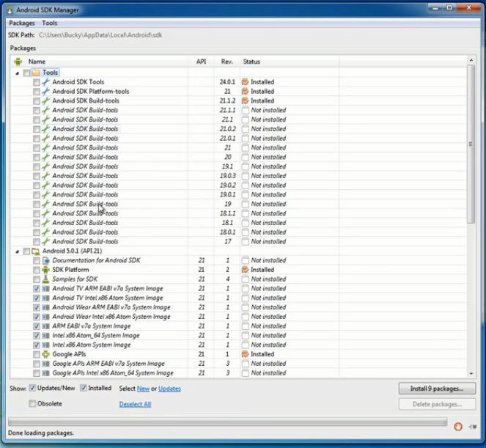The image size is (486, 448).
Task: Click the Delete packages button
Action: (x=437, y=404)
